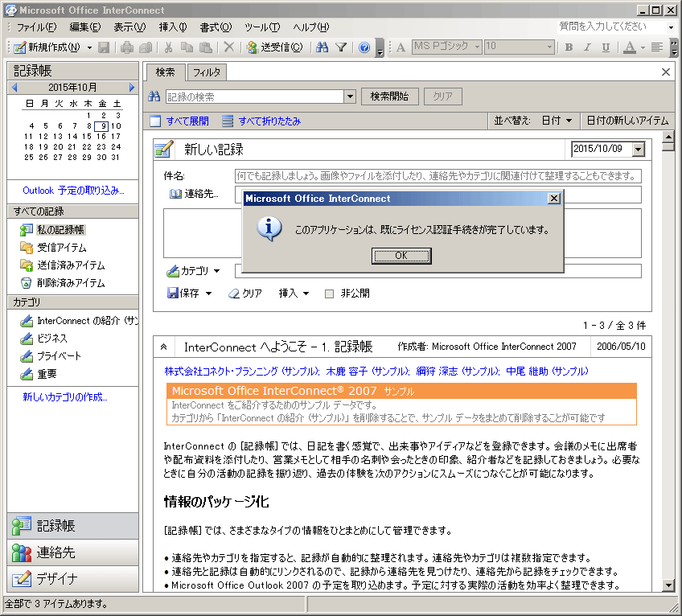Click the 新しいカテゴリの作成 link
This screenshot has width=682, height=616.
coord(65,397)
